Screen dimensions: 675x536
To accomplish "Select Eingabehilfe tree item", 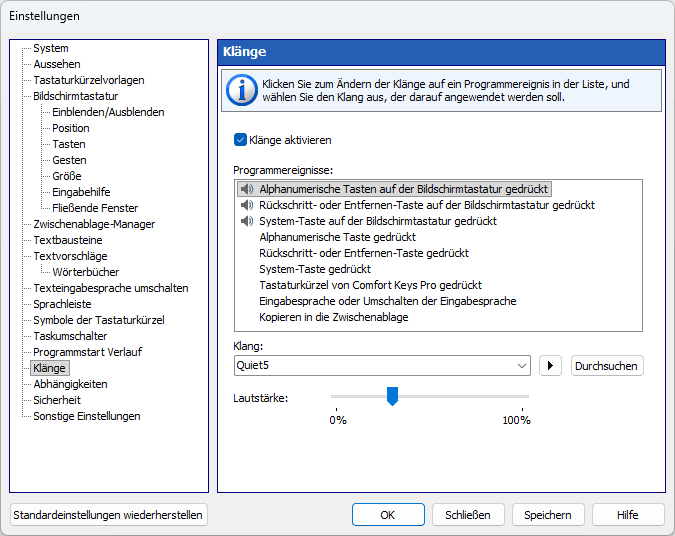I will (x=81, y=192).
